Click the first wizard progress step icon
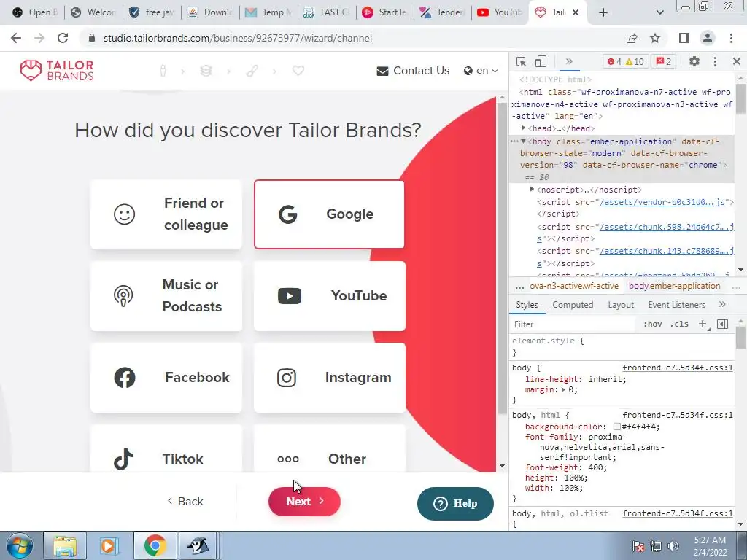747x560 pixels. pyautogui.click(x=163, y=71)
